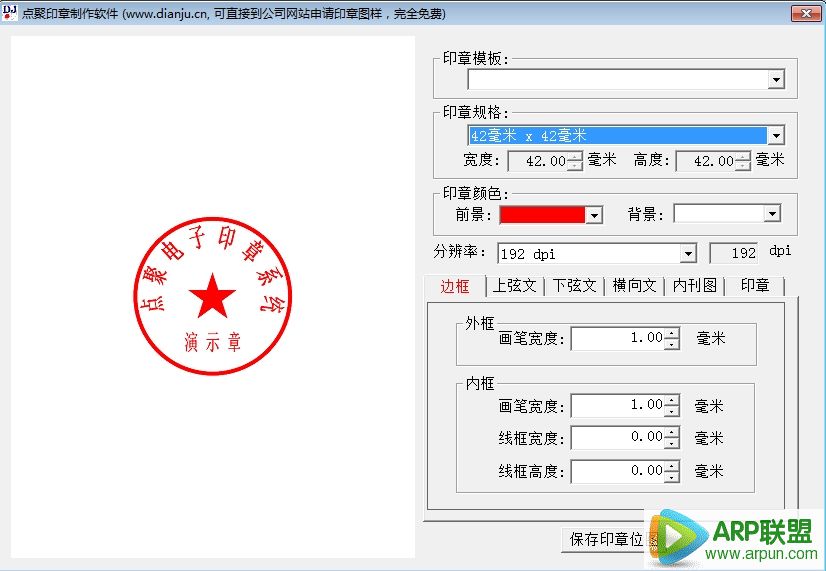
Task: Decrease 线框高度 with down spinner
Action: pyautogui.click(x=672, y=477)
